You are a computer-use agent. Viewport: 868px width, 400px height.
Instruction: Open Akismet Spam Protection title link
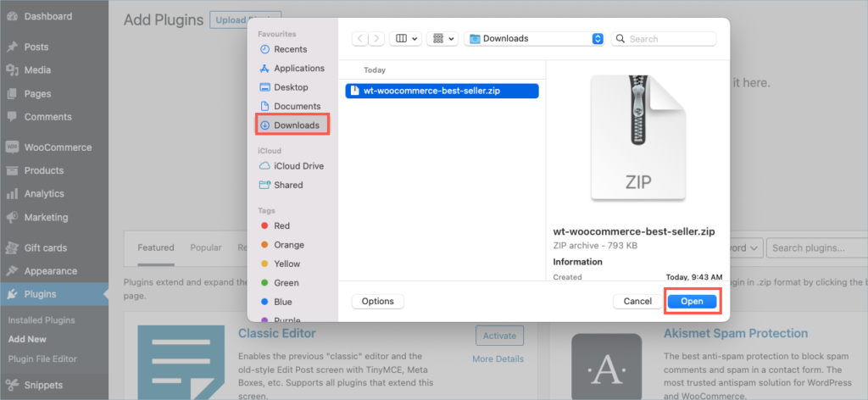pyautogui.click(x=736, y=333)
